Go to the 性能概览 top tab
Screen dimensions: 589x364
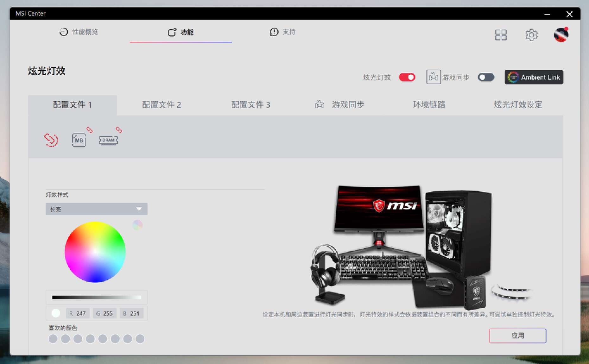(x=79, y=32)
